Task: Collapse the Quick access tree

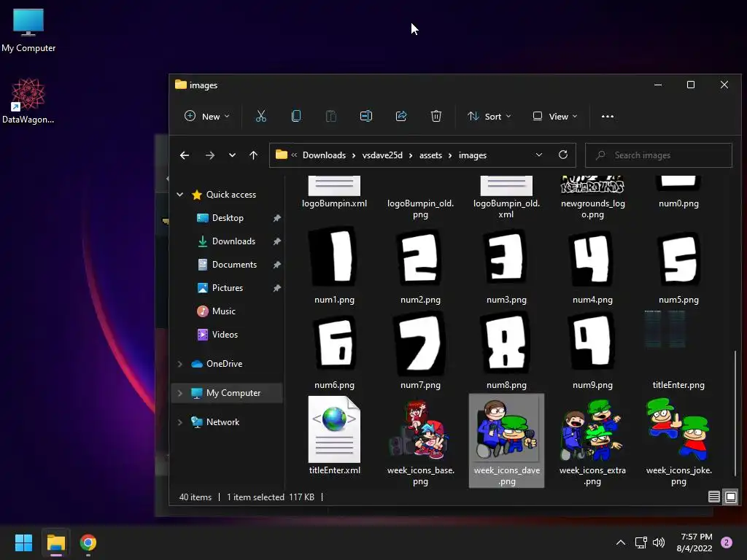Action: (x=180, y=194)
